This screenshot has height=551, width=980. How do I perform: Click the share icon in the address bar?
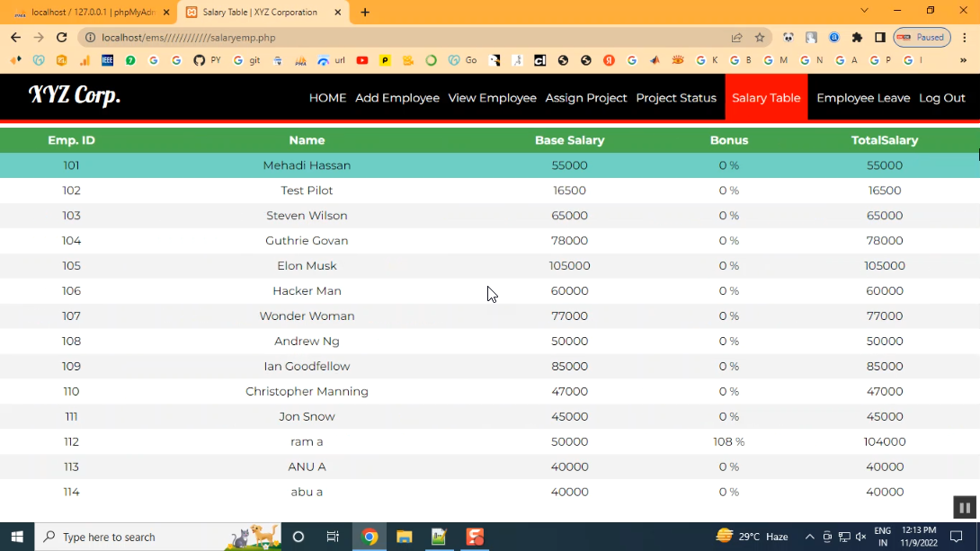[x=737, y=38]
